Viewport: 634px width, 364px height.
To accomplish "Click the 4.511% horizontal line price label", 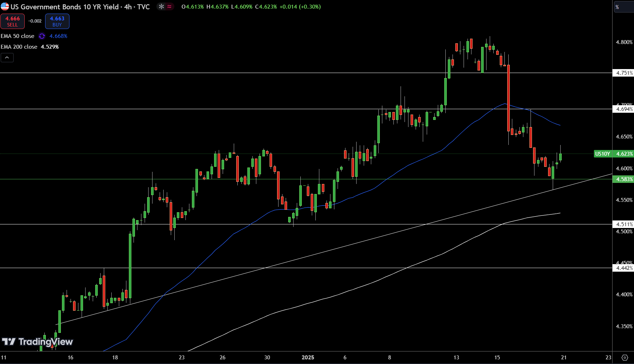I will pyautogui.click(x=623, y=224).
